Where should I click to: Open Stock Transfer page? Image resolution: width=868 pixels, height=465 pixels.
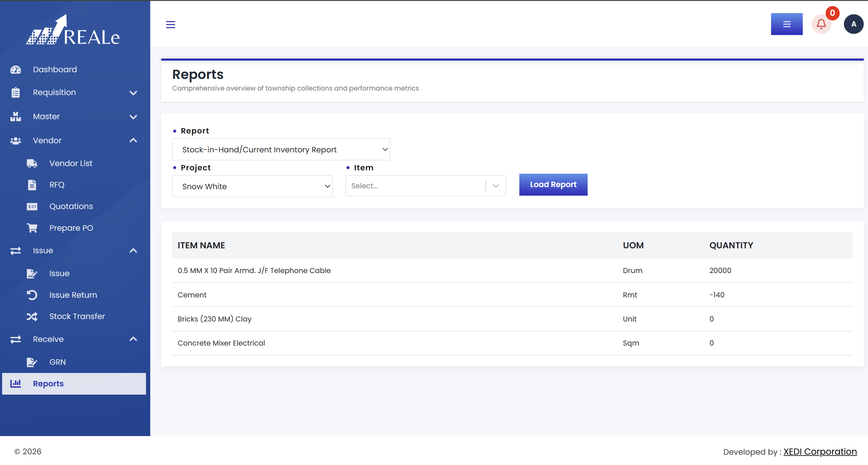77,316
